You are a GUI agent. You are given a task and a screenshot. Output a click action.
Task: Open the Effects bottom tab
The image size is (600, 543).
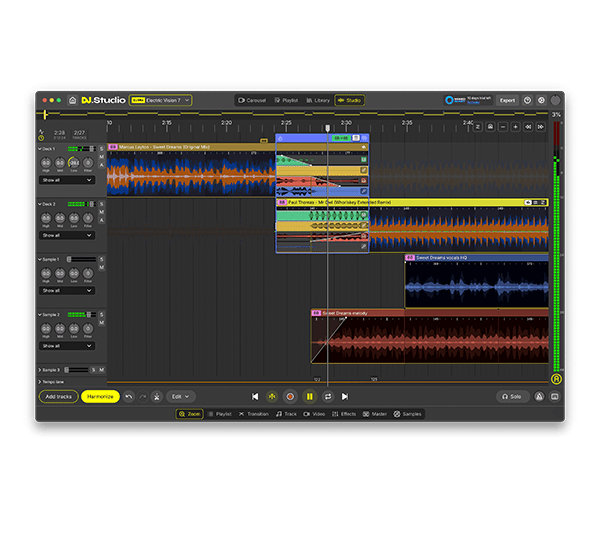344,414
